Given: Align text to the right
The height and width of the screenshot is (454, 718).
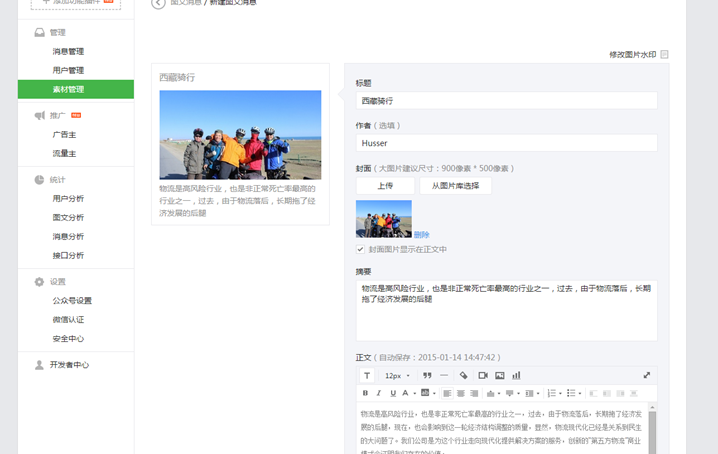Looking at the screenshot, I should 474,393.
